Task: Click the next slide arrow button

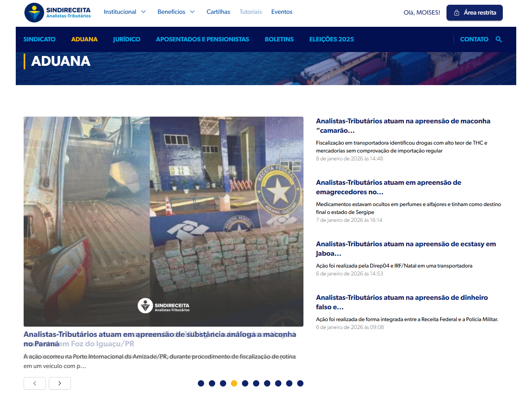Action: click(60, 383)
